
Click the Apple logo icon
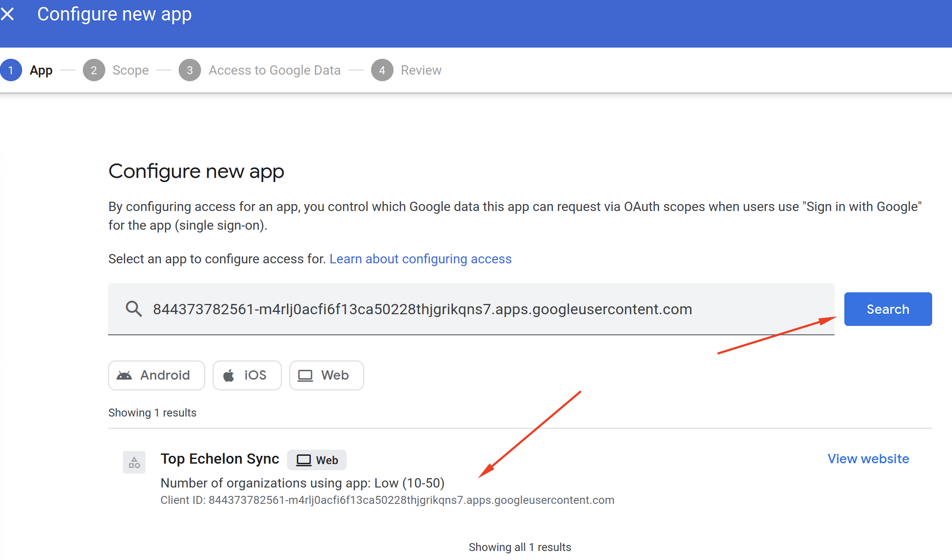(x=228, y=376)
